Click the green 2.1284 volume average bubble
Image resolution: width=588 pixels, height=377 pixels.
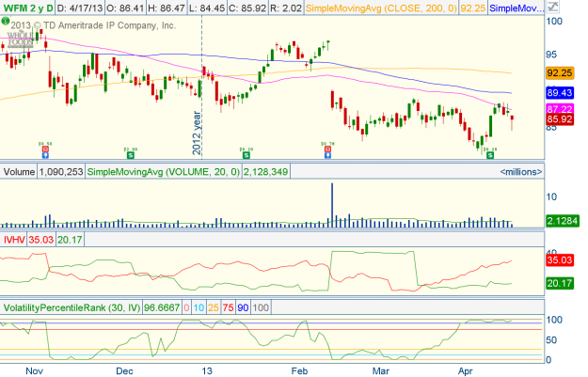coord(561,220)
